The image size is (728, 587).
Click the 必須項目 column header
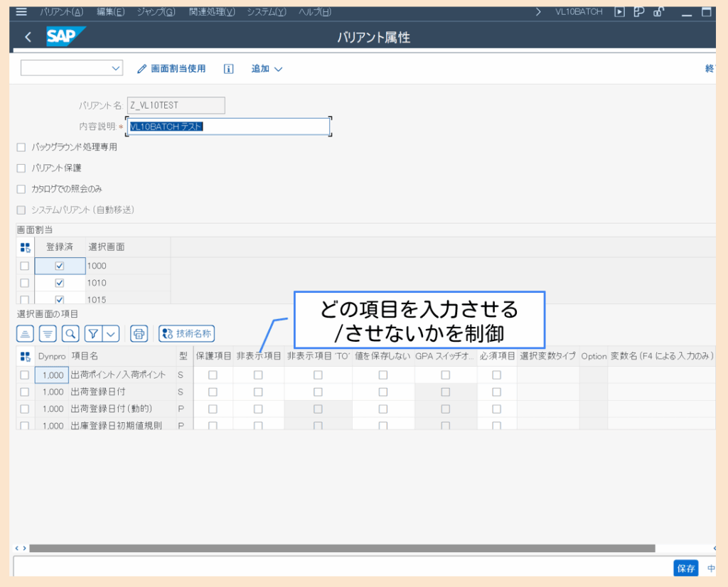coord(497,356)
